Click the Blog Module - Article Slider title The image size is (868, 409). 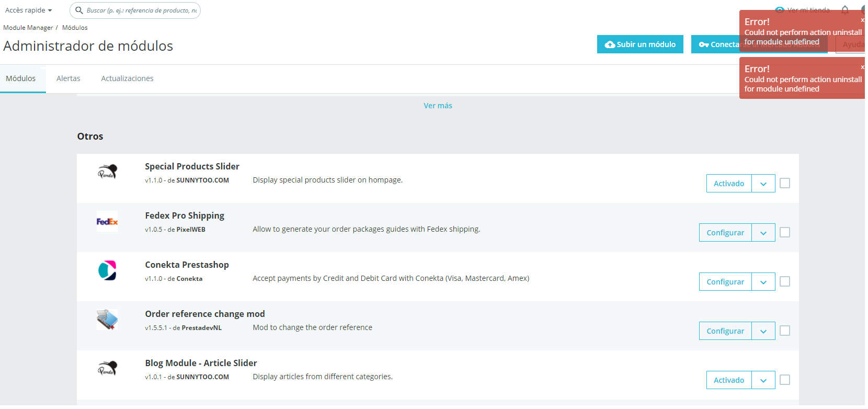(201, 363)
